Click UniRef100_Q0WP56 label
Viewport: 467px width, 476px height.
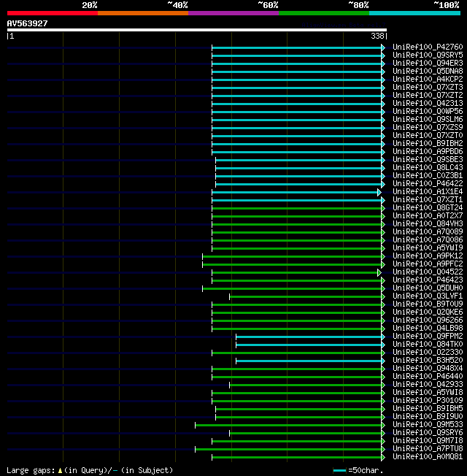(428, 112)
